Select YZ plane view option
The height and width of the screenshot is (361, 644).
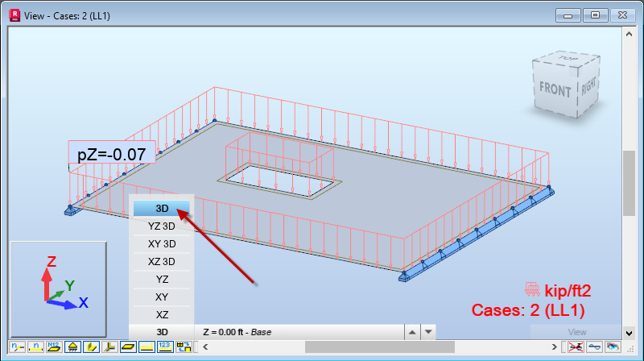pyautogui.click(x=162, y=279)
